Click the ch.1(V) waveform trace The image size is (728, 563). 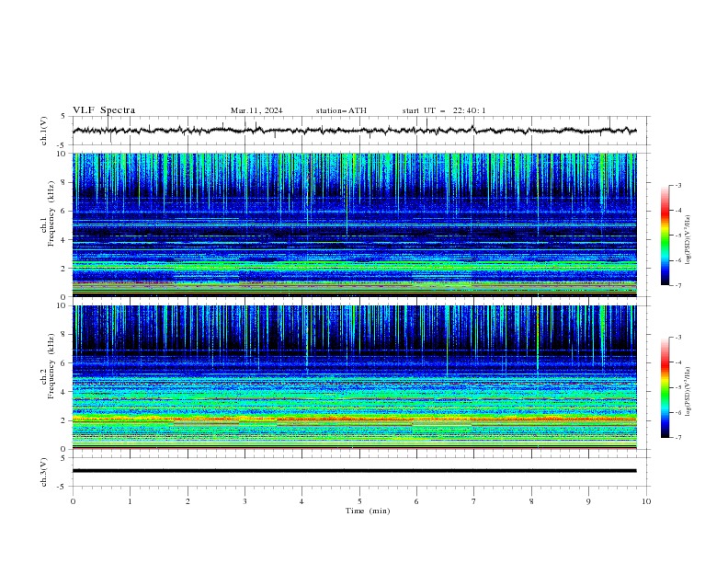point(354,131)
